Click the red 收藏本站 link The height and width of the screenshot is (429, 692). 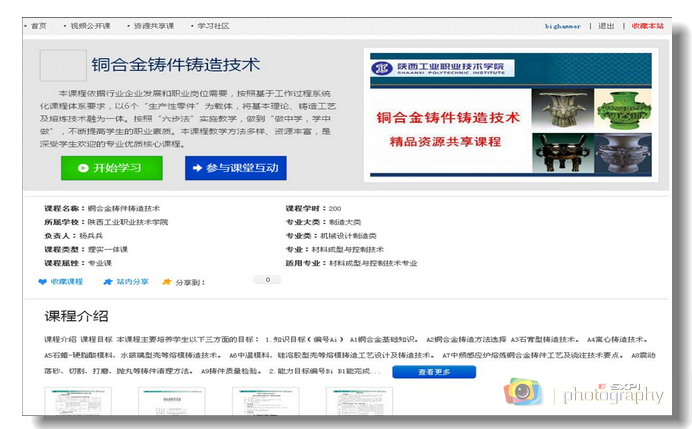[647, 25]
